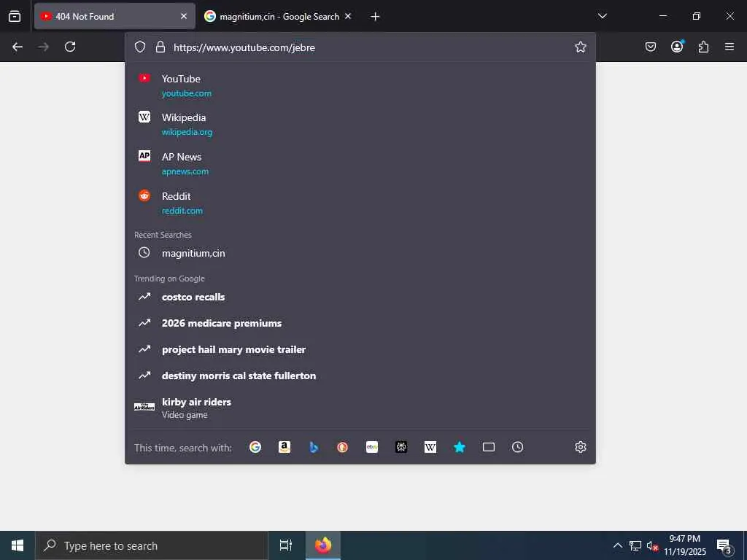The width and height of the screenshot is (747, 560).
Task: Open the Windows Start menu
Action: pos(18,545)
